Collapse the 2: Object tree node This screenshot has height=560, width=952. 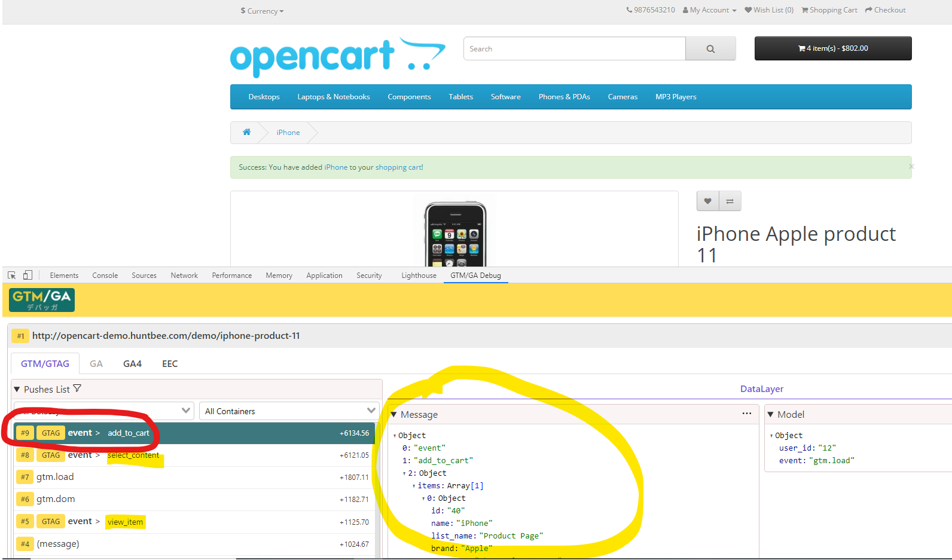pyautogui.click(x=404, y=473)
